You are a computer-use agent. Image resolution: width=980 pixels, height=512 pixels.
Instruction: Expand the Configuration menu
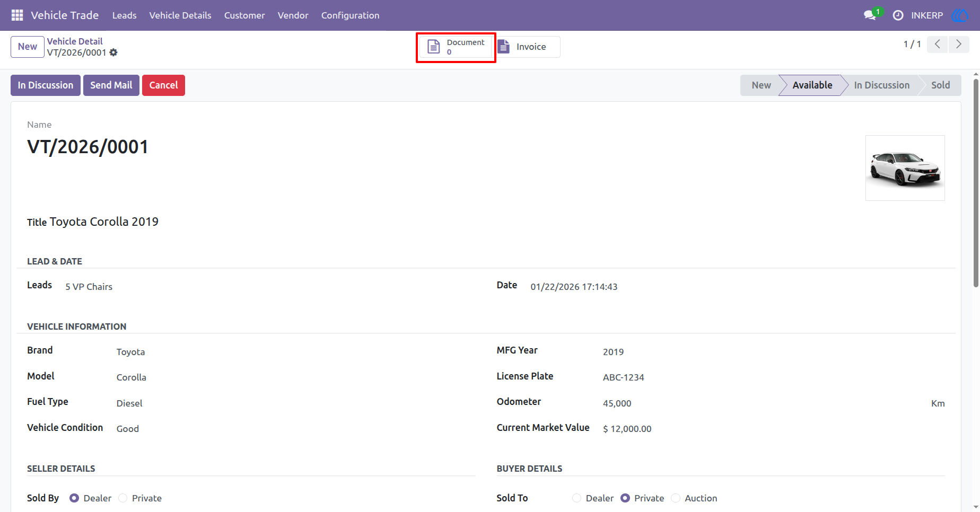point(350,15)
